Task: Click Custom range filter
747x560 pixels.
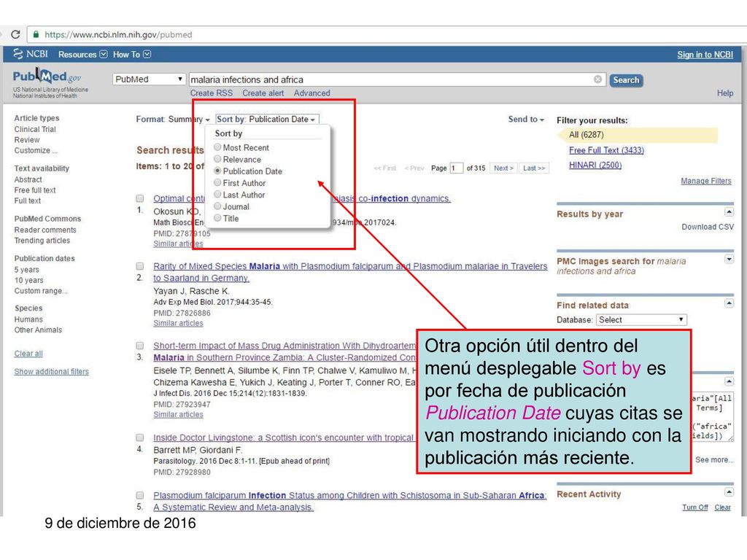Action: [x=41, y=290]
